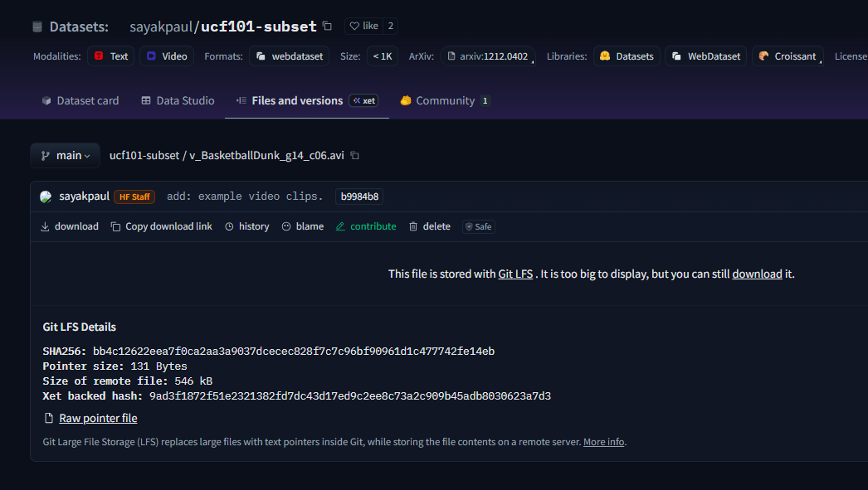The height and width of the screenshot is (490, 868).
Task: Open the like count 2
Action: tap(390, 26)
